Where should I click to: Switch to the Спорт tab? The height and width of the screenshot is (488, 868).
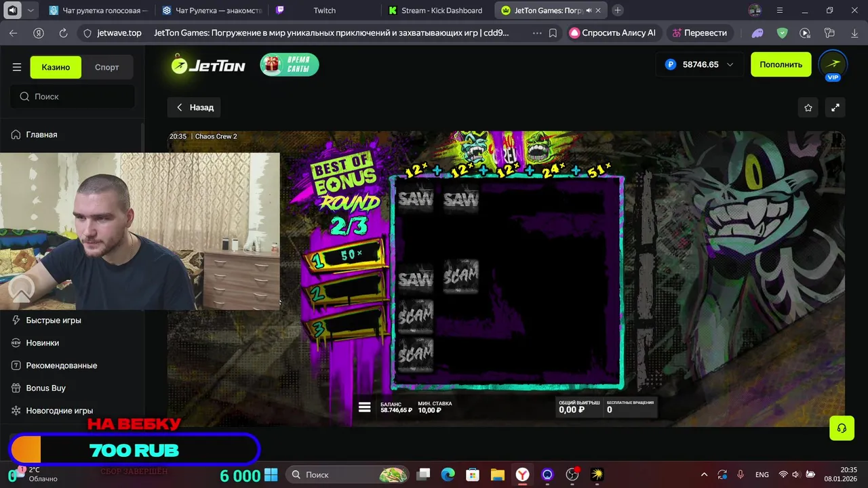click(107, 67)
